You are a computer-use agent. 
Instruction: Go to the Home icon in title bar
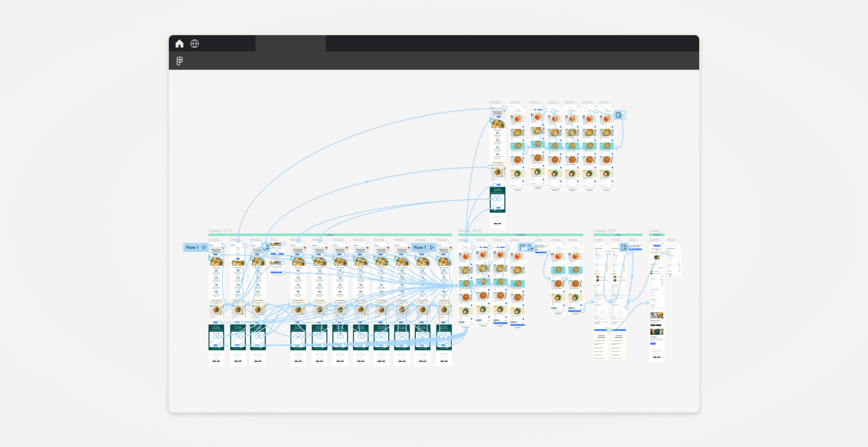[179, 44]
